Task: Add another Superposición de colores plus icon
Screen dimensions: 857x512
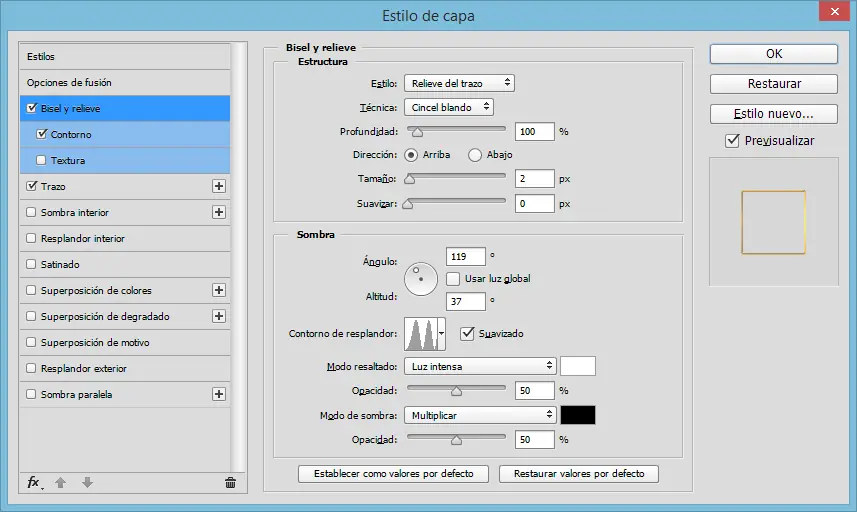Action: pos(219,290)
